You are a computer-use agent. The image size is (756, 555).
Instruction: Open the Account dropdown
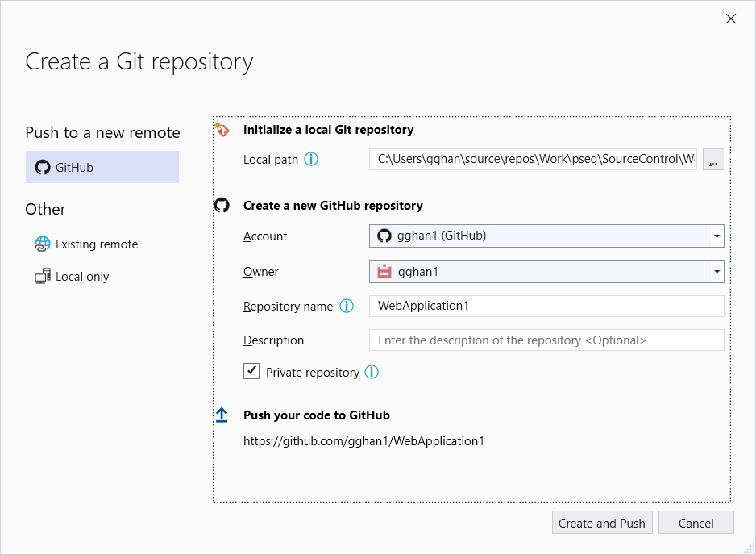point(716,236)
